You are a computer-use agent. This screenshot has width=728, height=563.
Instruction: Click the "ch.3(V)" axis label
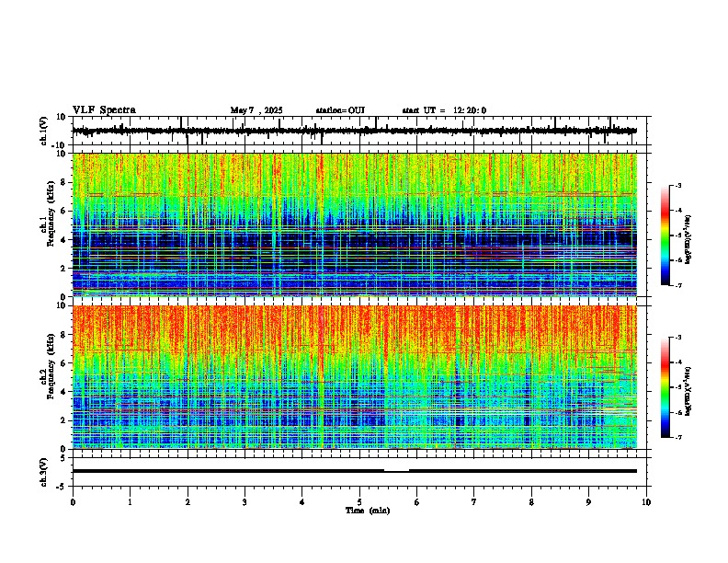(x=44, y=472)
